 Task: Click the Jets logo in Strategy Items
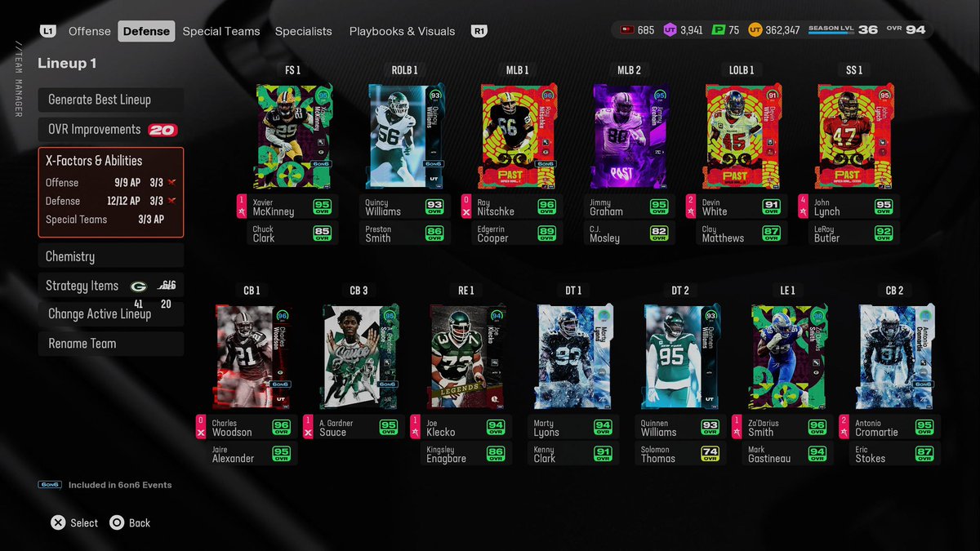click(167, 286)
